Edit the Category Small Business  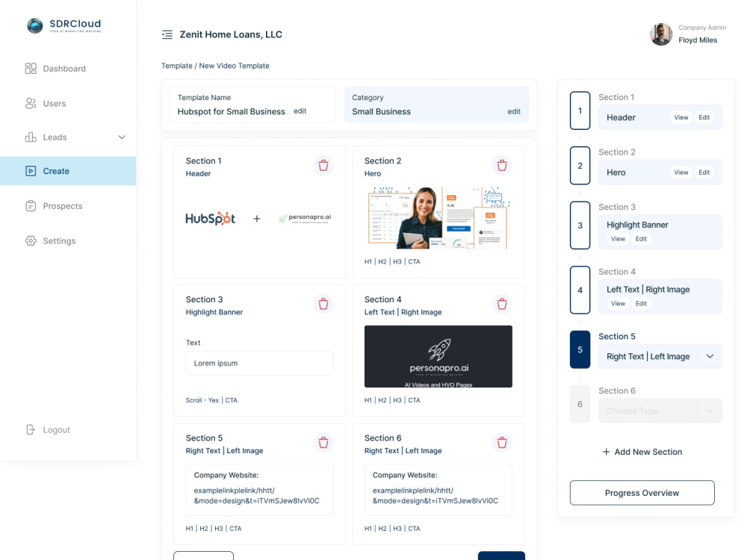pos(514,111)
